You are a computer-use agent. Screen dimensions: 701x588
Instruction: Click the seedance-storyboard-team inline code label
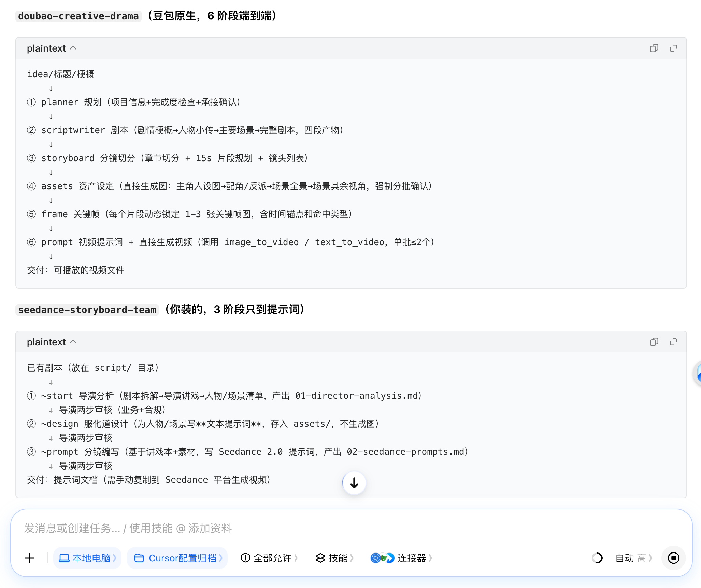87,310
